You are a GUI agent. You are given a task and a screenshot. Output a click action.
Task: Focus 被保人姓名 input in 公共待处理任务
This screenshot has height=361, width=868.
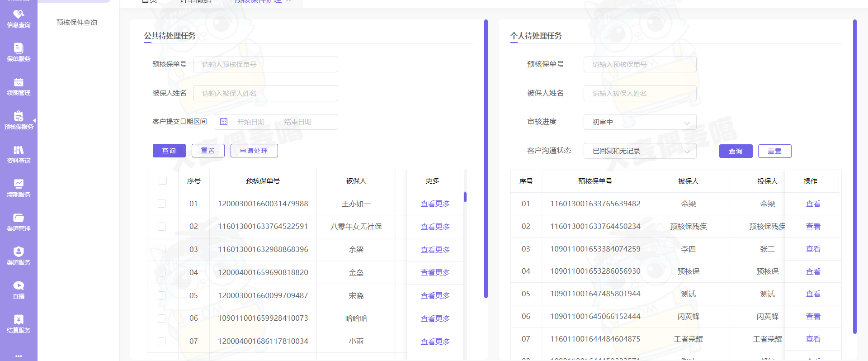[266, 93]
